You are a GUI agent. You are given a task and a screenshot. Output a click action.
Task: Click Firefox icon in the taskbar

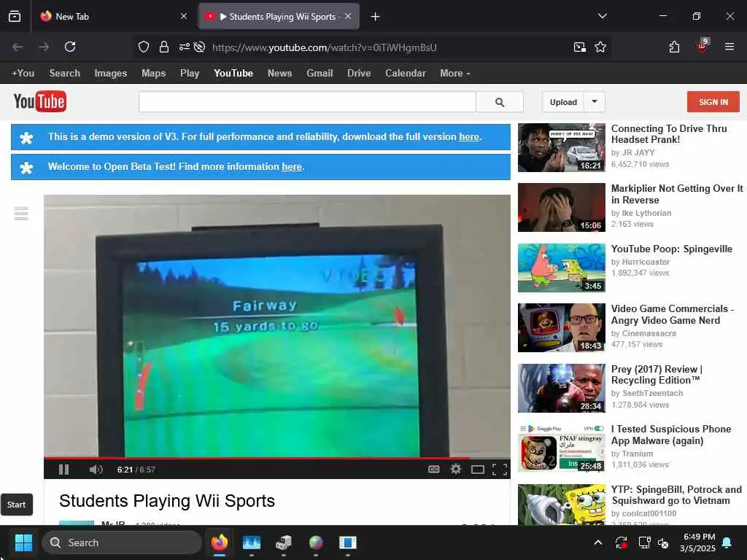point(220,542)
